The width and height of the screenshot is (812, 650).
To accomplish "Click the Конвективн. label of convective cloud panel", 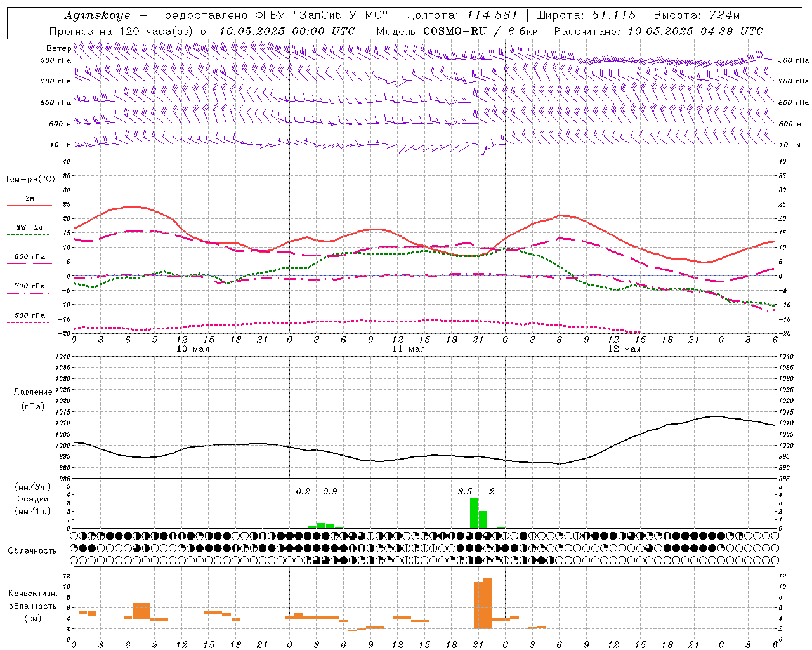I will [x=33, y=594].
